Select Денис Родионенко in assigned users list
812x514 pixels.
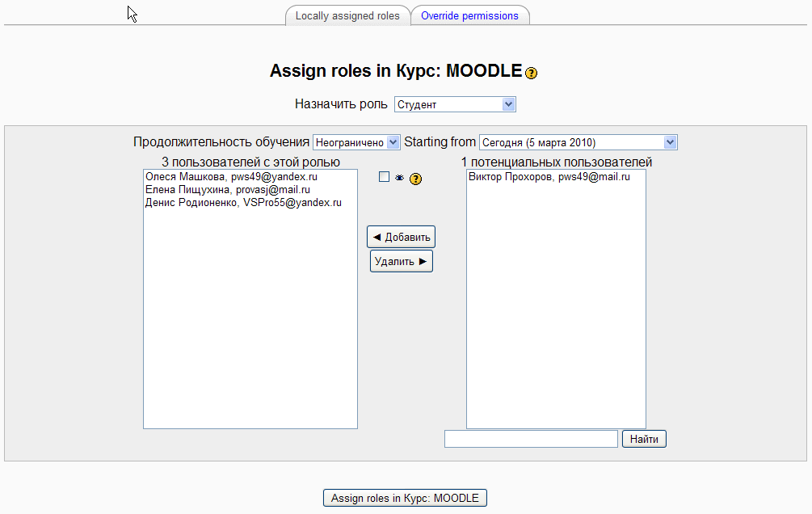(250, 203)
